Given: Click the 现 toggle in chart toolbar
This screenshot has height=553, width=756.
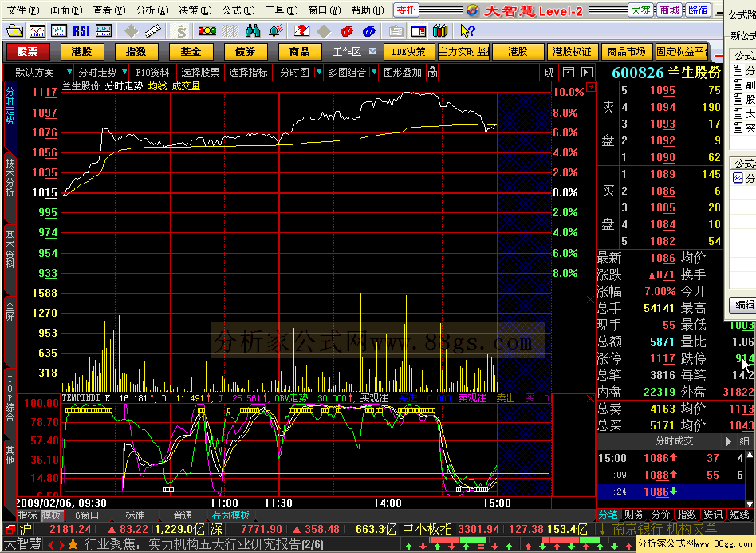Looking at the screenshot, I should coord(549,73).
